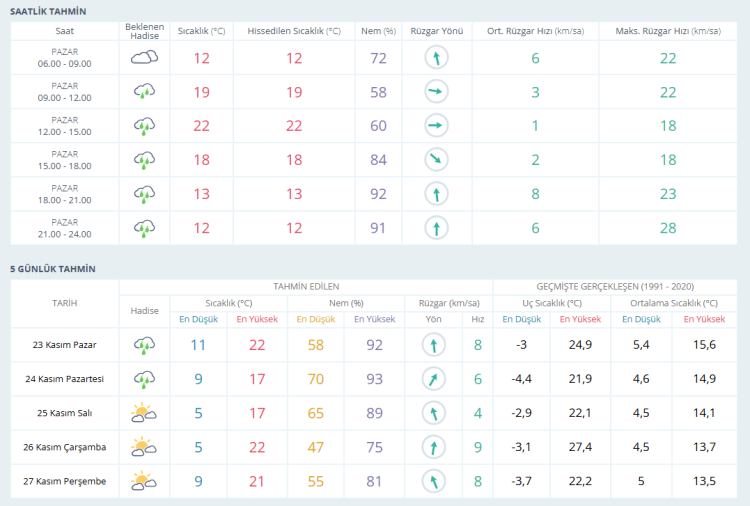This screenshot has width=750, height=506.
Task: Click the "Maks. Rüzgar Hızı (km/sa)" column header
Action: coord(669,31)
